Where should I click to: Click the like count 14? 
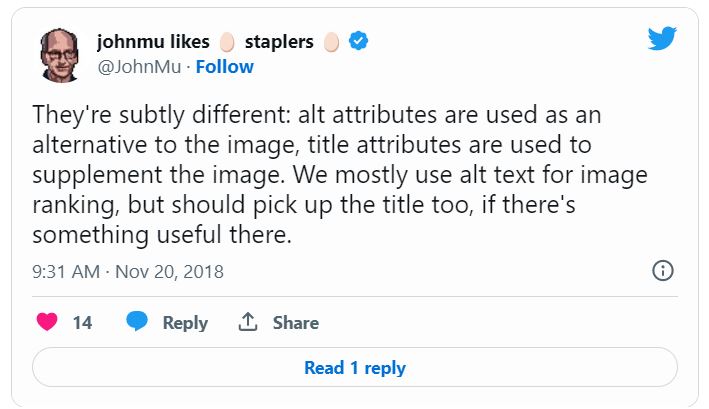coord(82,323)
